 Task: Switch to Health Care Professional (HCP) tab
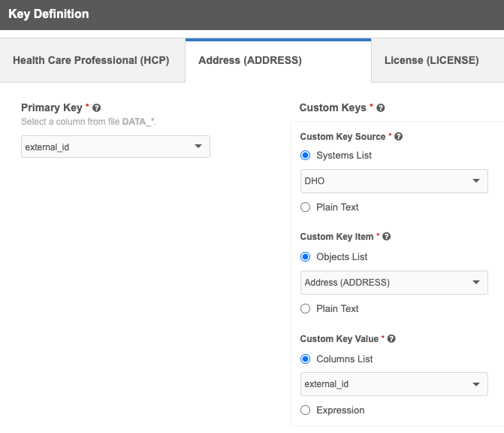[x=91, y=60]
